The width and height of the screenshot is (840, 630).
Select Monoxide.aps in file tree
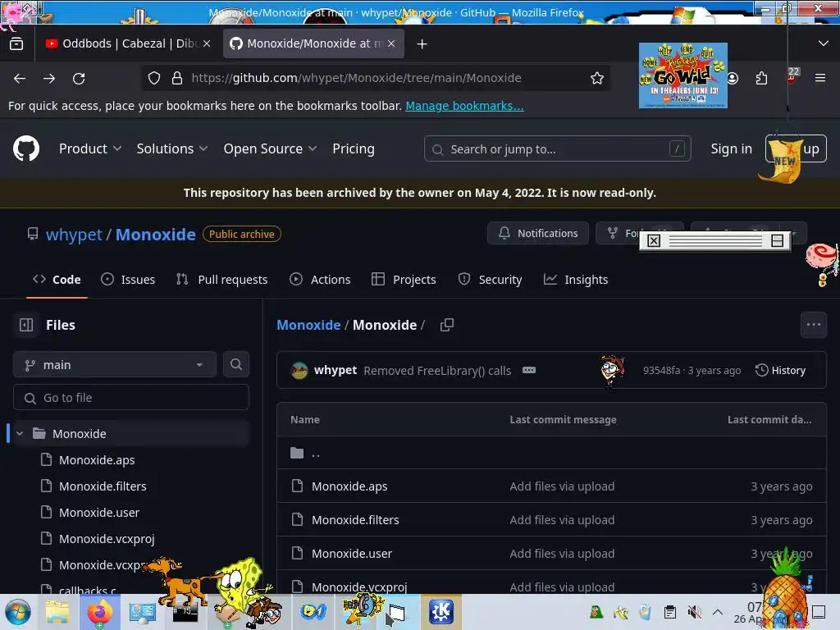97,459
